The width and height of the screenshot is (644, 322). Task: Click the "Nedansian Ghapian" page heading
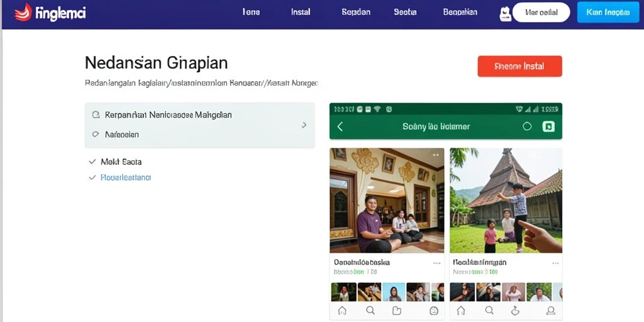tap(157, 64)
